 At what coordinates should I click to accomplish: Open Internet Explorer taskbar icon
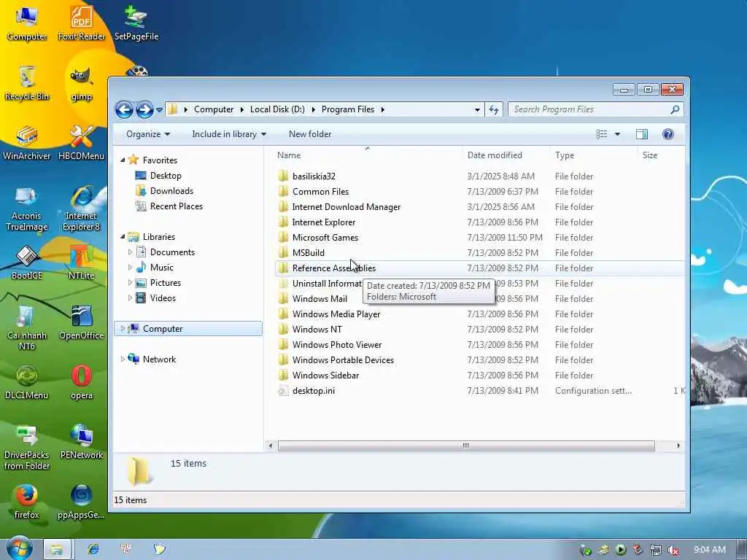click(93, 549)
